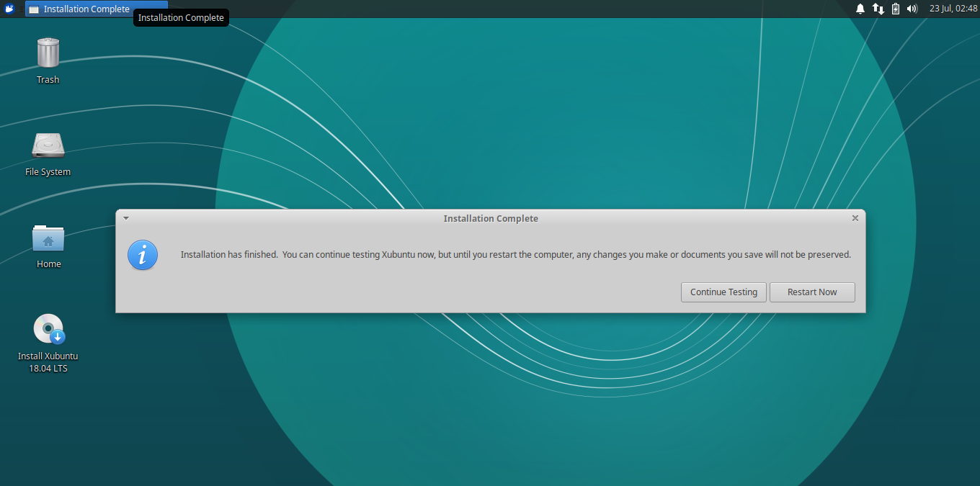Open the Home folder desktop icon
This screenshot has width=980, height=486.
[48, 238]
